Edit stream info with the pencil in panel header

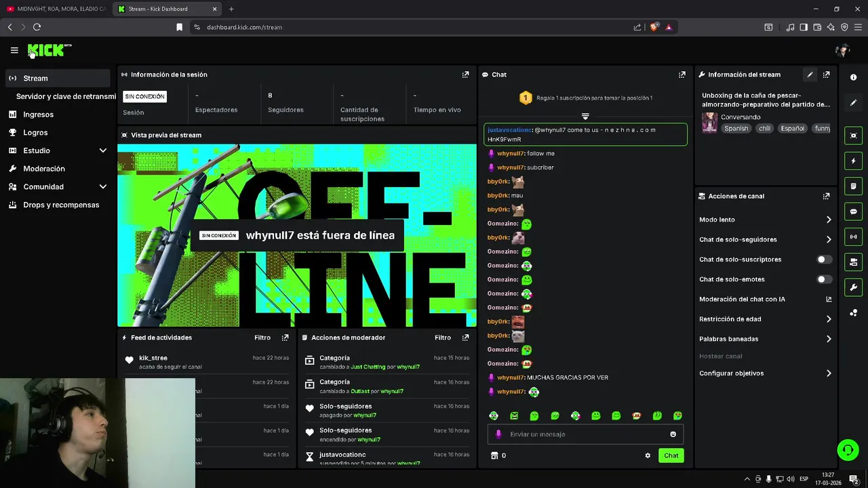(810, 75)
